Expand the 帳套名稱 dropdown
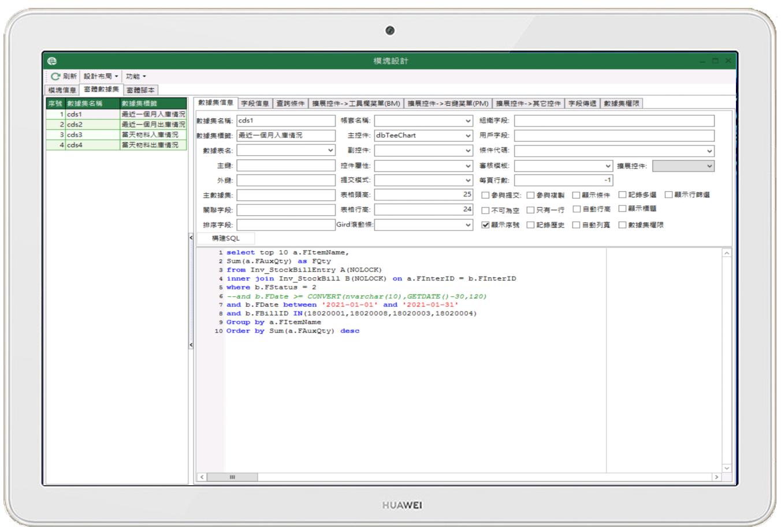Screen dimensions: 781x532 coord(468,121)
